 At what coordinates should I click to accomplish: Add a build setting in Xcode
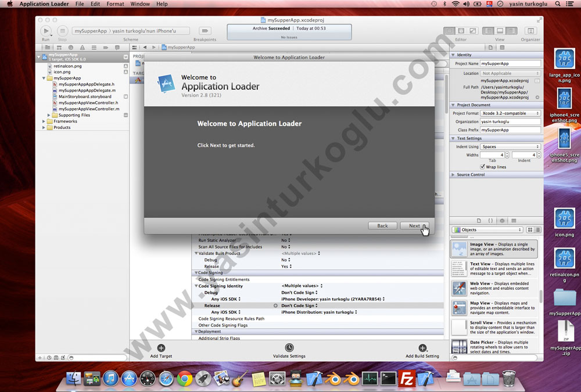pyautogui.click(x=422, y=348)
